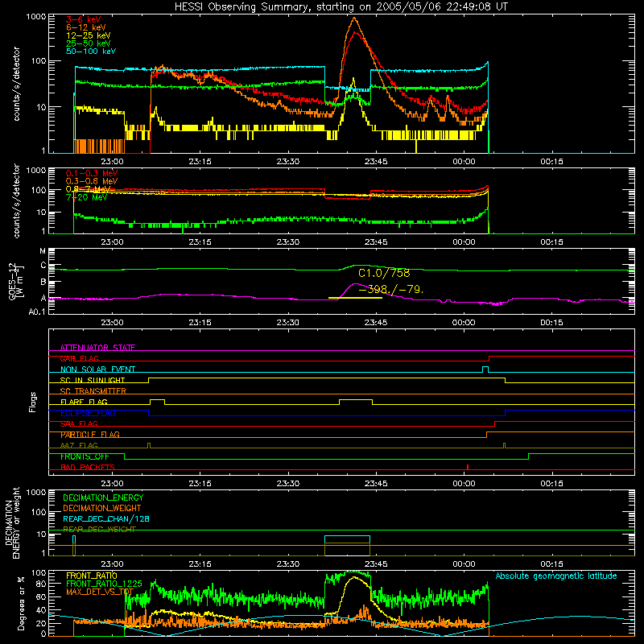Viewport: 644px width, 644px height.
Task: Click the green FRONT_RATIO_1225 legend label
Action: (104, 584)
